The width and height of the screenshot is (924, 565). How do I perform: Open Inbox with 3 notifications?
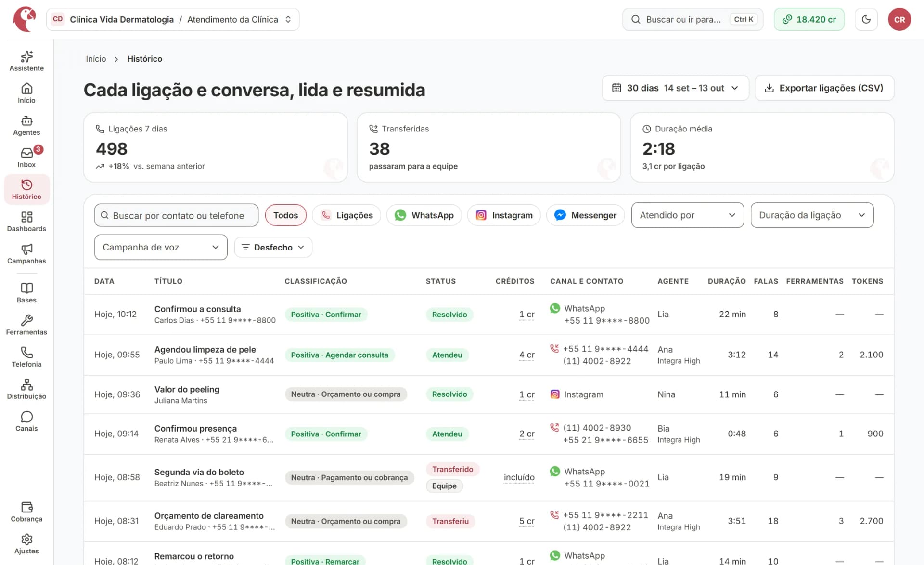pos(26,158)
